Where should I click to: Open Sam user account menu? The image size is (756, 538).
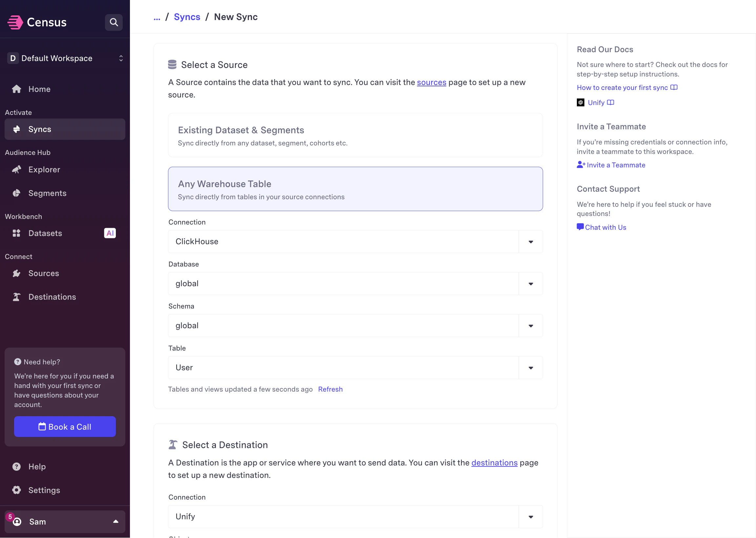(65, 522)
